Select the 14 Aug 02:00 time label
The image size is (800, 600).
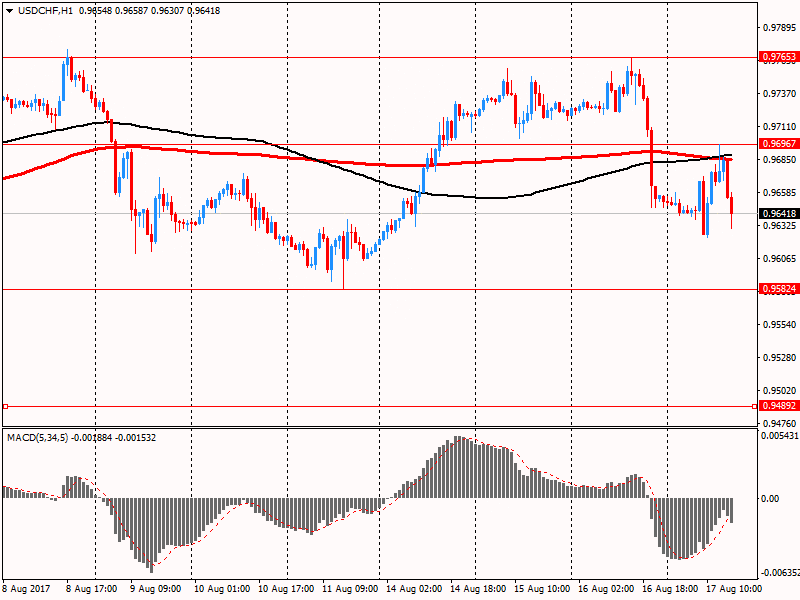pos(414,589)
